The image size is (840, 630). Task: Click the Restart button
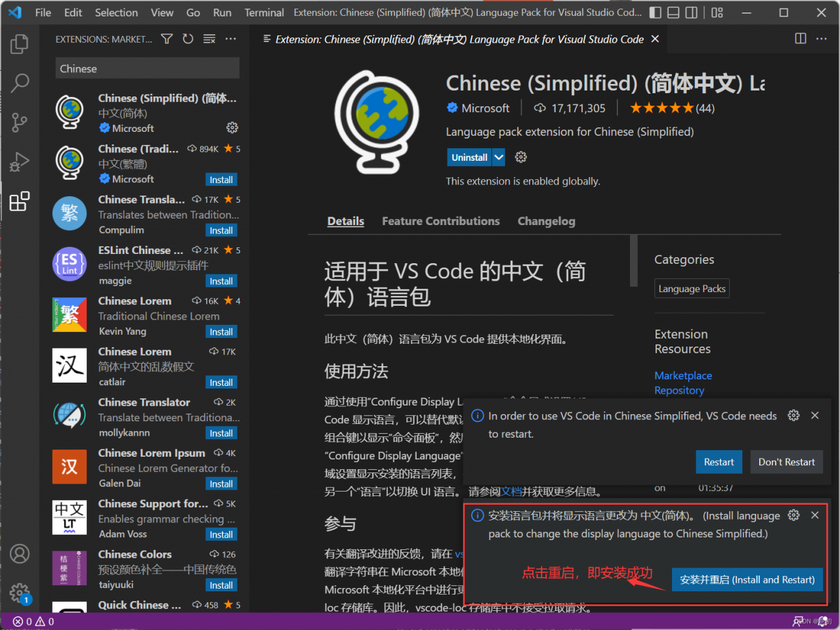click(719, 462)
